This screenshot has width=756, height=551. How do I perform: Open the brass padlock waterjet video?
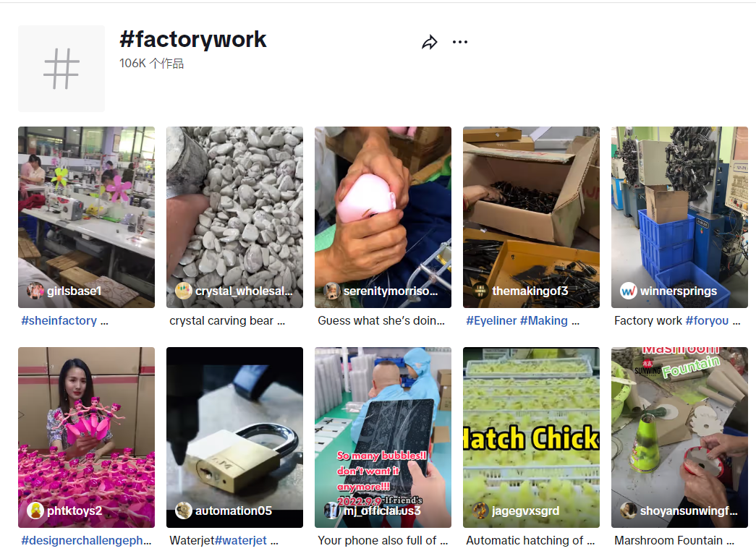[235, 437]
